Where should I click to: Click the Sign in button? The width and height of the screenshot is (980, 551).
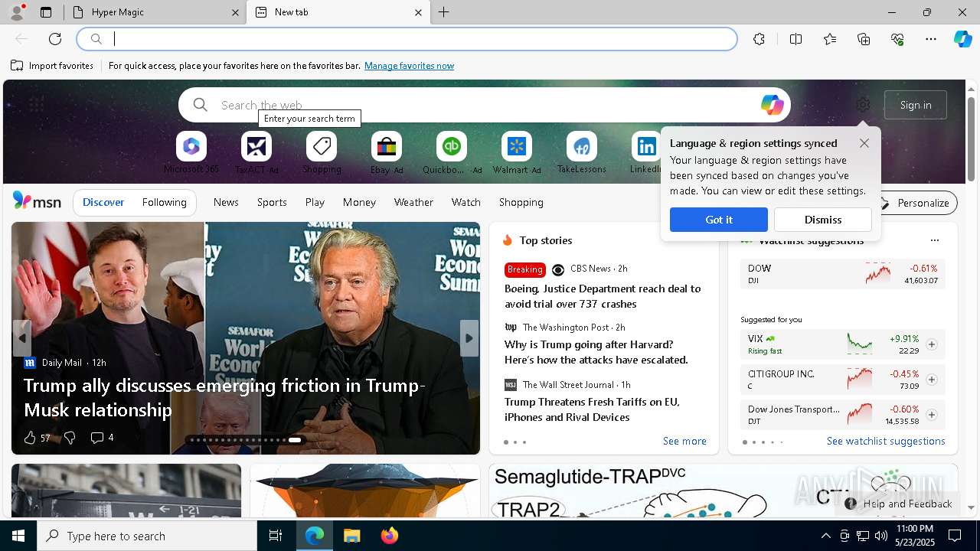coord(916,105)
